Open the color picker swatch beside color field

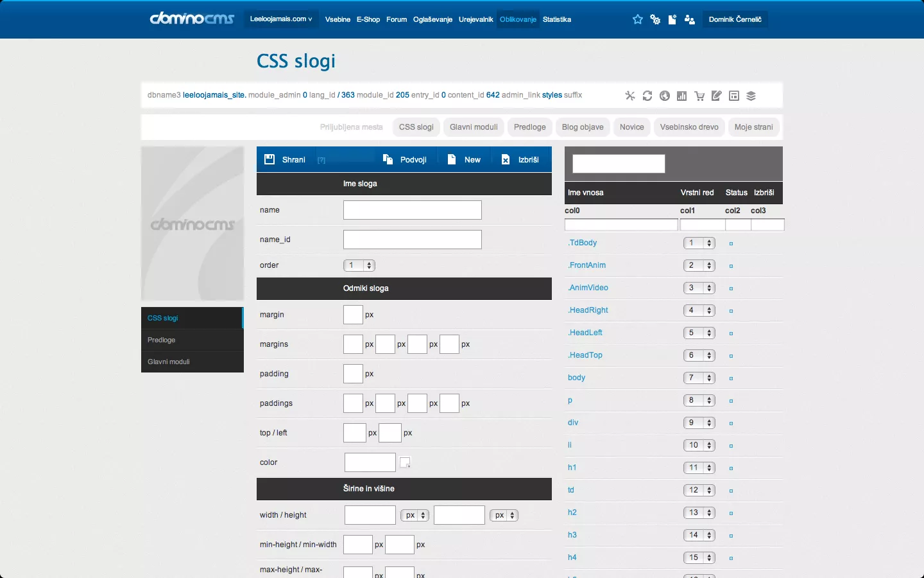405,462
